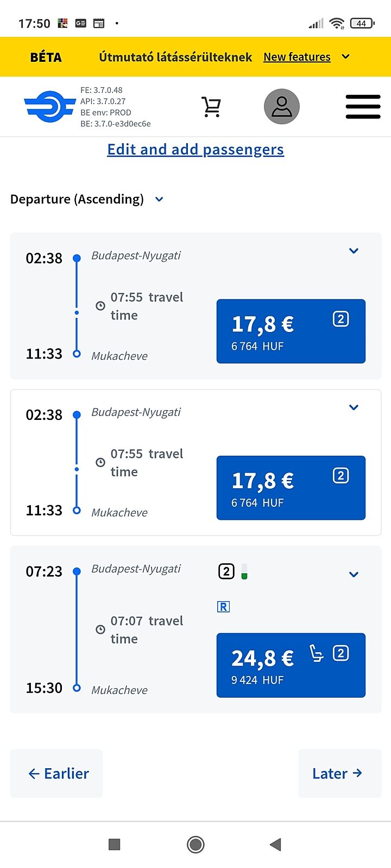Open the user profile avatar

pyautogui.click(x=281, y=107)
